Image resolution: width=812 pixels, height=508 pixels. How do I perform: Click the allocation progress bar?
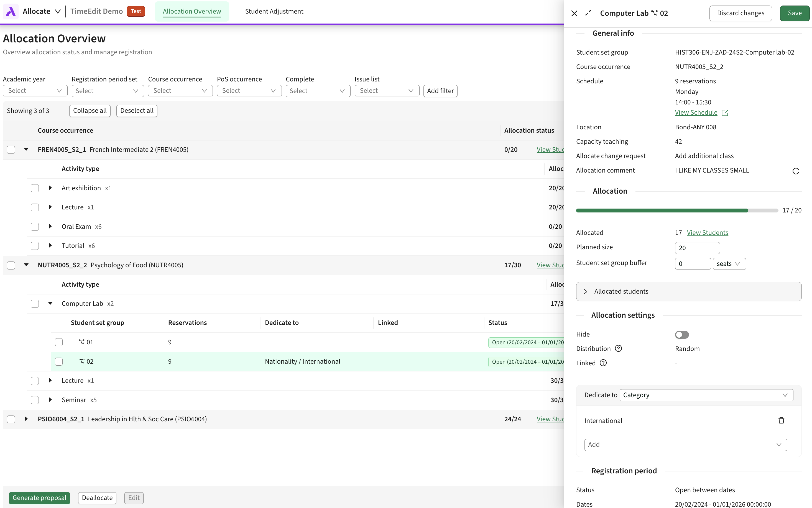pos(676,210)
